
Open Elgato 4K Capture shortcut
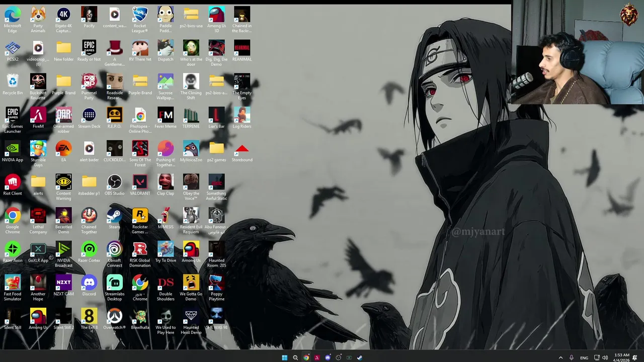click(x=63, y=20)
